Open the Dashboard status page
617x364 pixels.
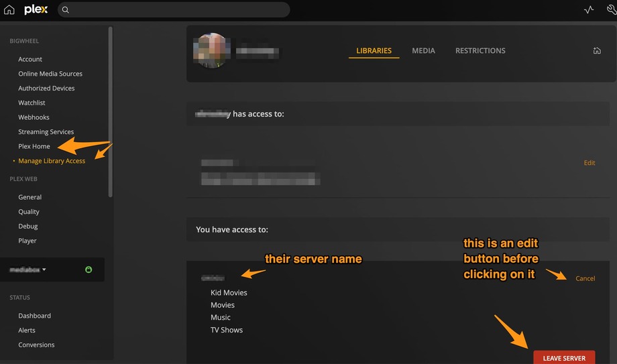(x=34, y=316)
